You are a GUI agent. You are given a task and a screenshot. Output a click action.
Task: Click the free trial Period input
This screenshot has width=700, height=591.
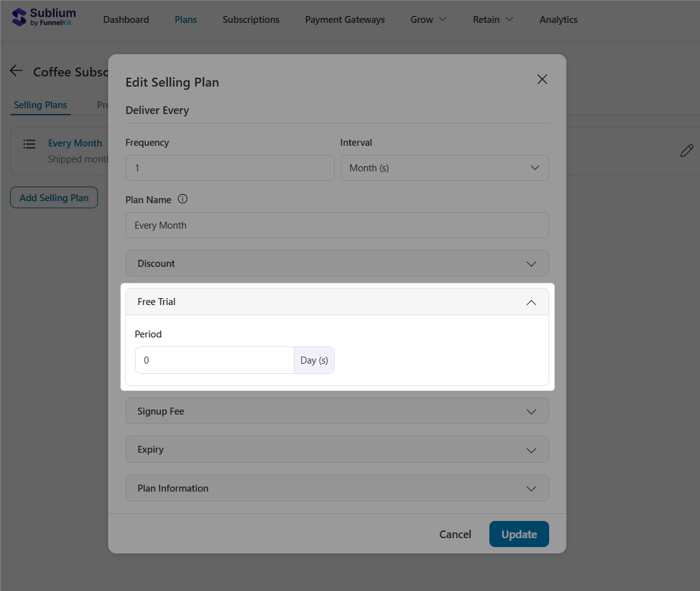click(x=214, y=360)
